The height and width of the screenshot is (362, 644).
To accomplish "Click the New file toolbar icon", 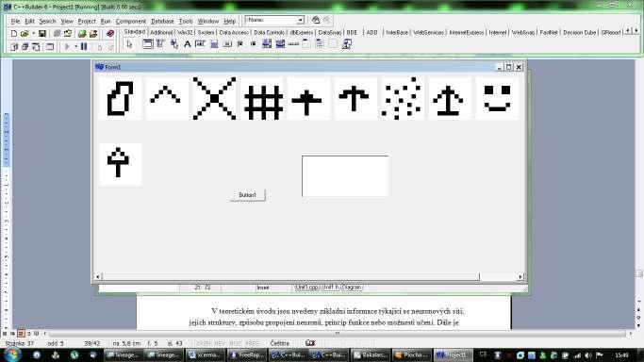I will [x=13, y=34].
